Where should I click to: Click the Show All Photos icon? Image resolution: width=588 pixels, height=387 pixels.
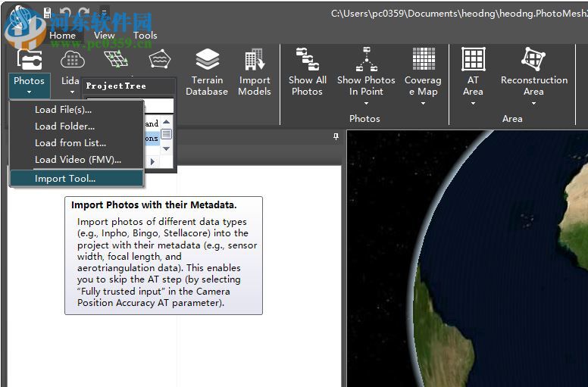pos(307,60)
